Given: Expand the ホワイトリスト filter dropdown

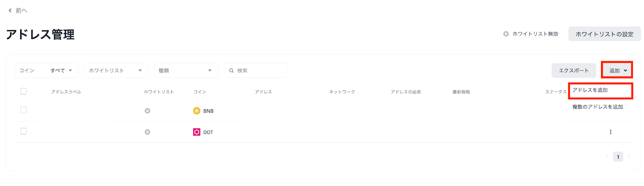Looking at the screenshot, I should coord(116,71).
